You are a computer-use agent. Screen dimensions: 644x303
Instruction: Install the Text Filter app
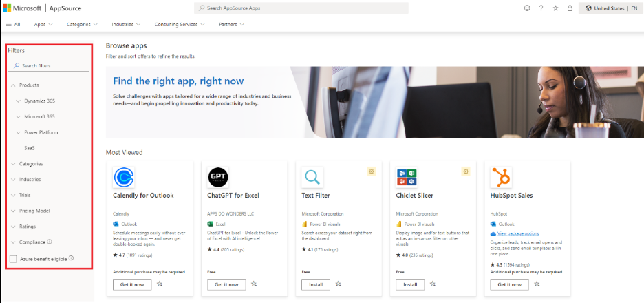316,284
